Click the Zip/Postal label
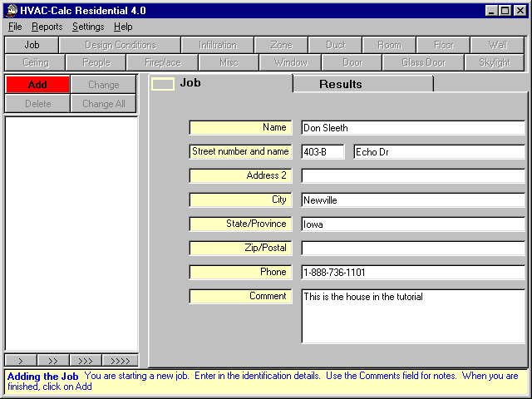This screenshot has width=532, height=399. coord(240,248)
